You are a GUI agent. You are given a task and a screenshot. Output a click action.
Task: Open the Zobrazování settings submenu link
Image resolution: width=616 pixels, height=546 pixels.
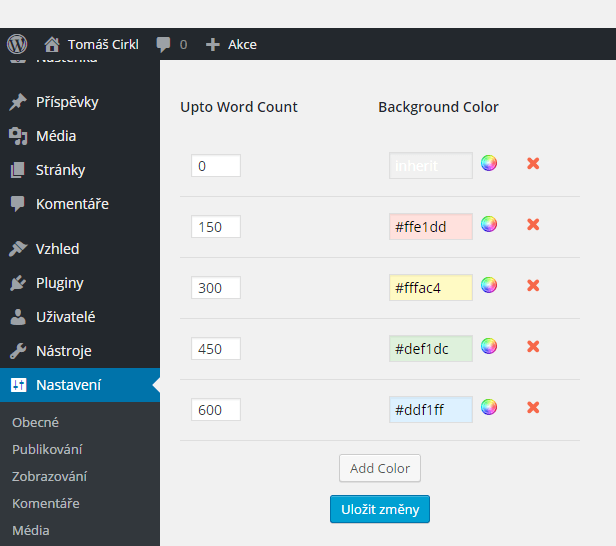[50, 476]
